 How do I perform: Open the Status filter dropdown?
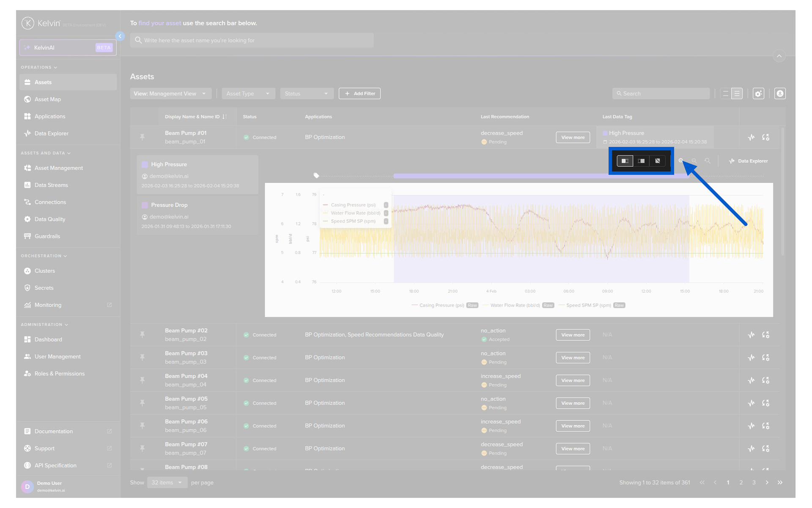pyautogui.click(x=307, y=94)
